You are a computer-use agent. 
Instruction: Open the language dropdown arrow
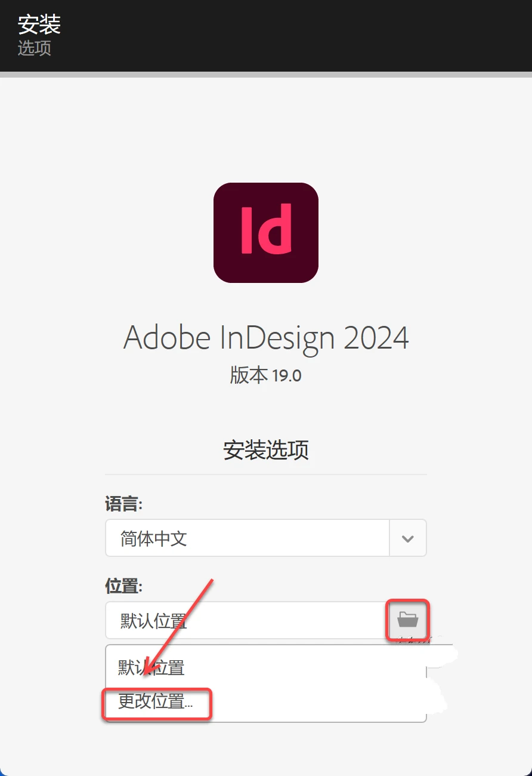[408, 538]
